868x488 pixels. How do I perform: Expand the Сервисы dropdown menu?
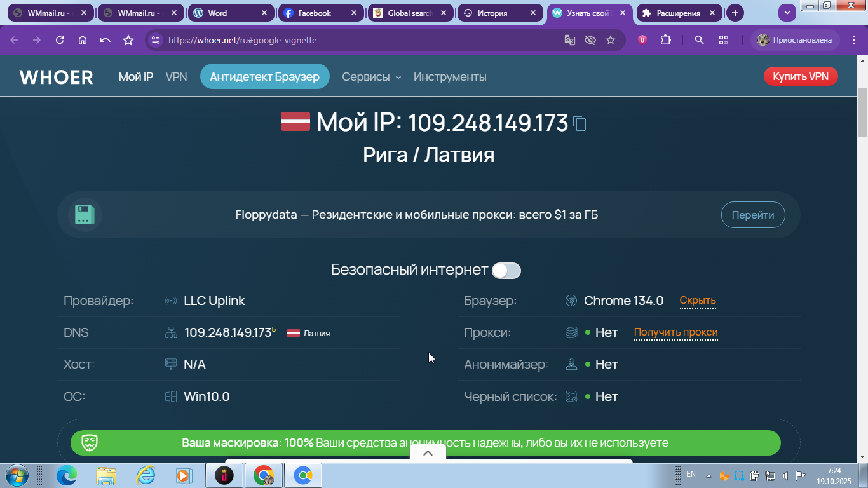pos(372,77)
